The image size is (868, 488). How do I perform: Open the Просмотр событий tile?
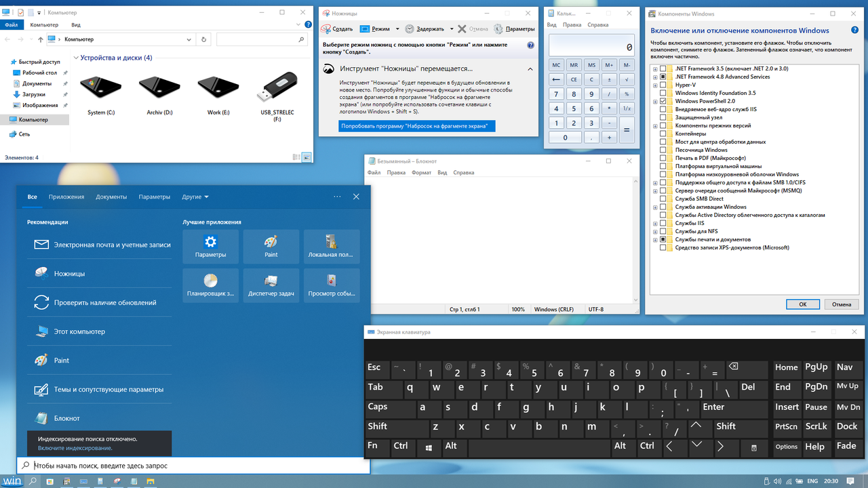coord(332,285)
